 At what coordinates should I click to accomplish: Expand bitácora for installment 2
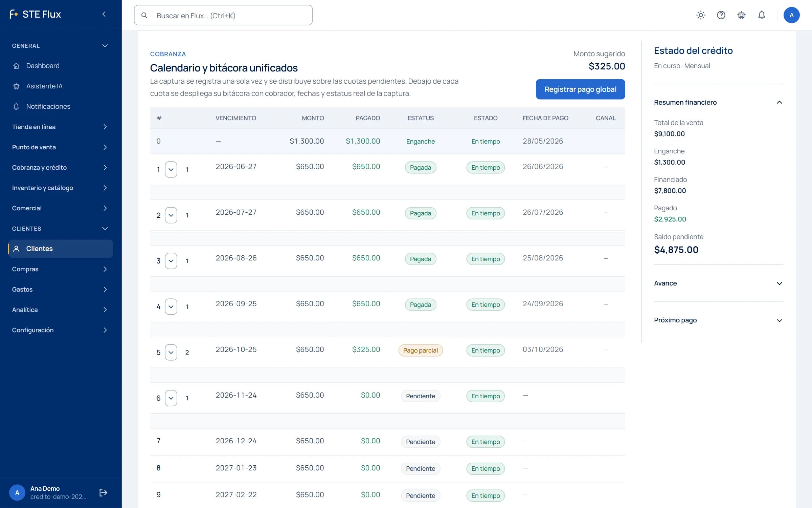tap(171, 215)
